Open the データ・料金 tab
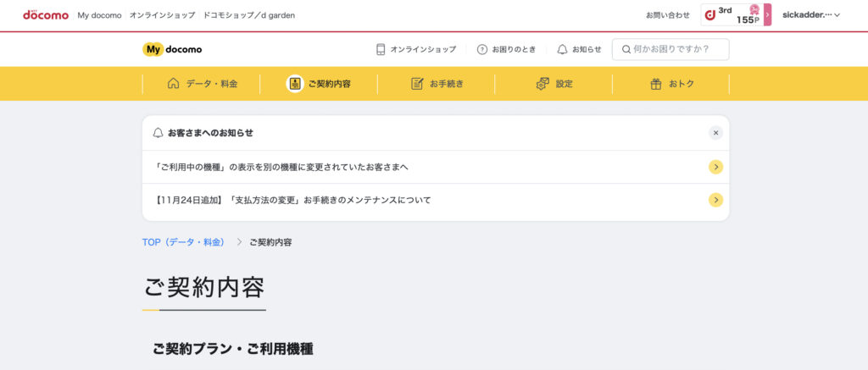Screen dimensions: 868x370 (203, 84)
